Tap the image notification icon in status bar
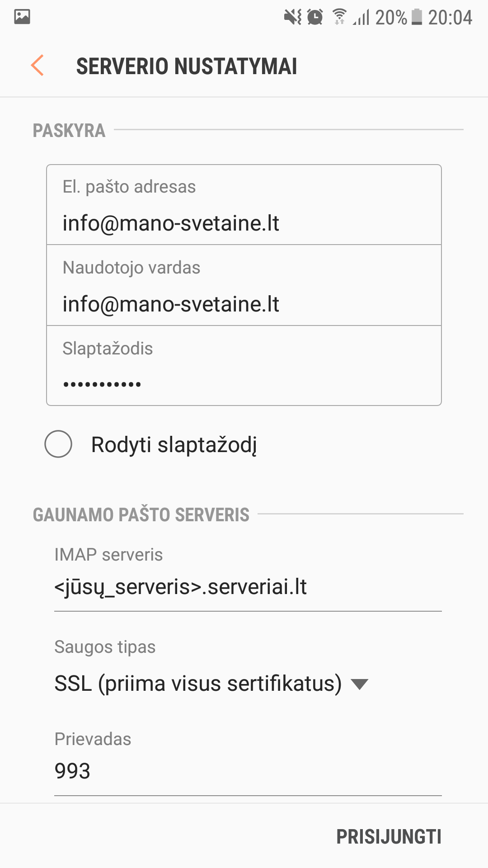Viewport: 488px width, 868px height. click(x=22, y=17)
